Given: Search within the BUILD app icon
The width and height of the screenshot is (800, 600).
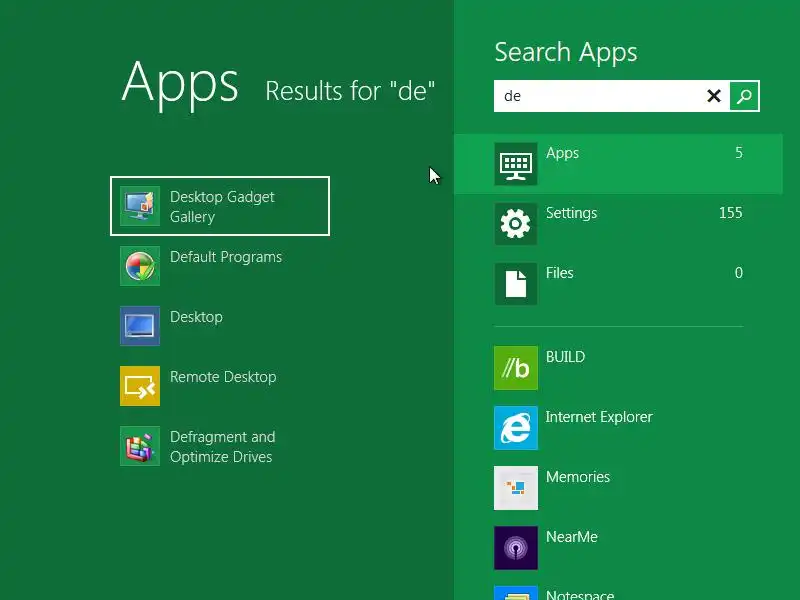Looking at the screenshot, I should pos(516,368).
